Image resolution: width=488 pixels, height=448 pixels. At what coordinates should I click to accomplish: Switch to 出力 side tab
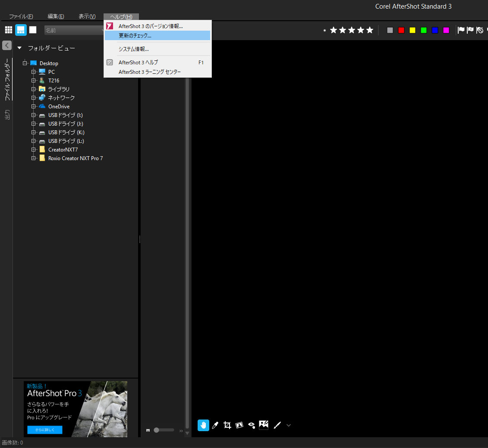[7, 114]
